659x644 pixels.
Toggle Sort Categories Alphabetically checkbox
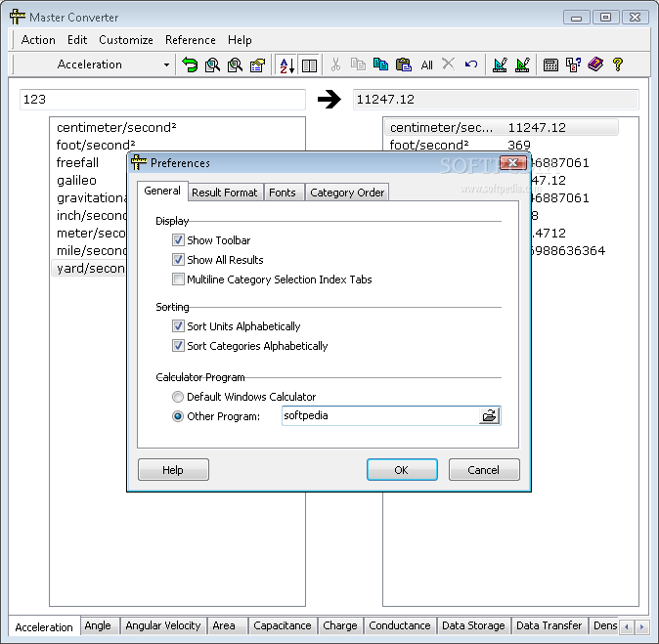[x=178, y=345]
